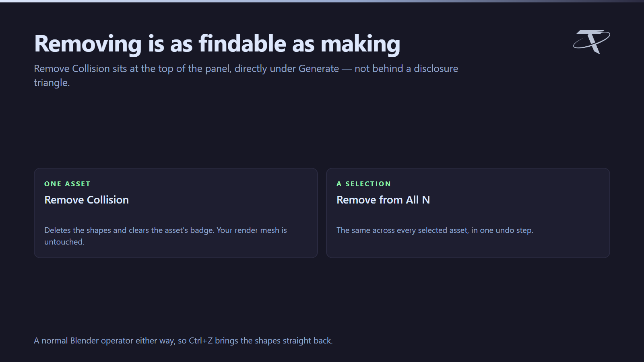Click the darker unfilled end of progress bar

coord(563,1)
